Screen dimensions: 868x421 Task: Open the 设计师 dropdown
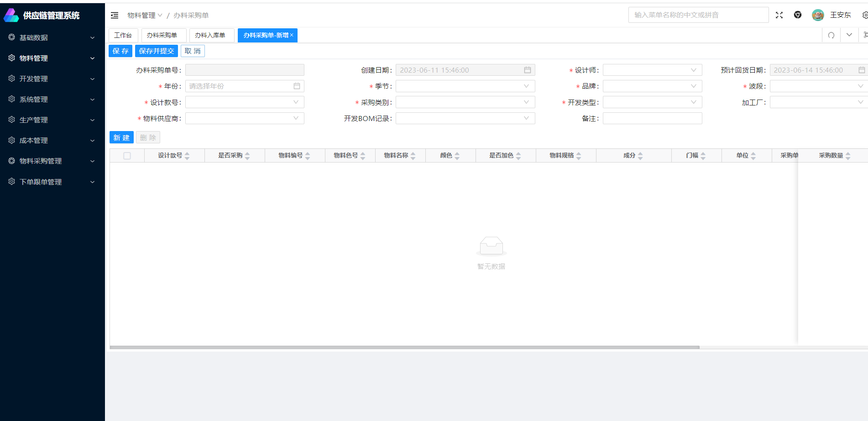pos(652,70)
